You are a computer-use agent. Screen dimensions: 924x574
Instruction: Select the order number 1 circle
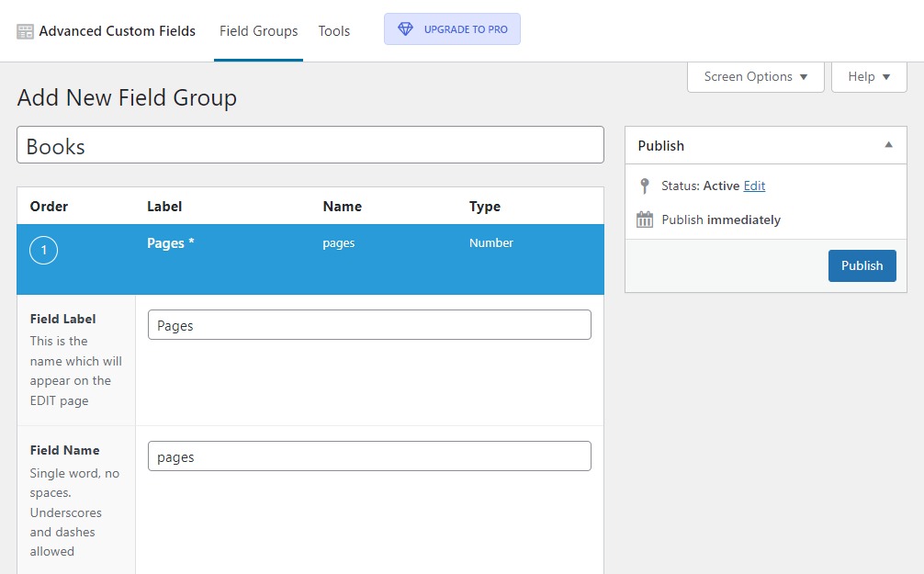(x=43, y=250)
